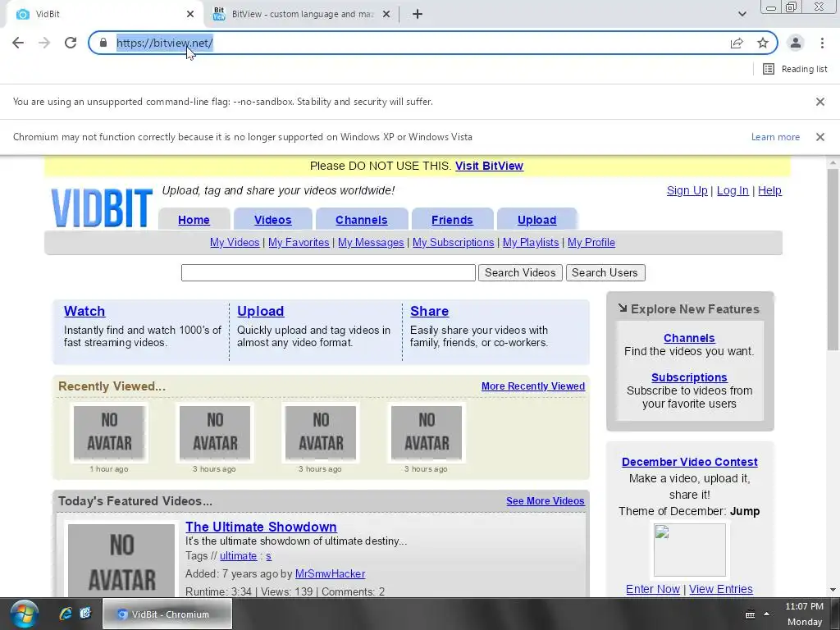Open the Windows Start orb

[x=24, y=614]
